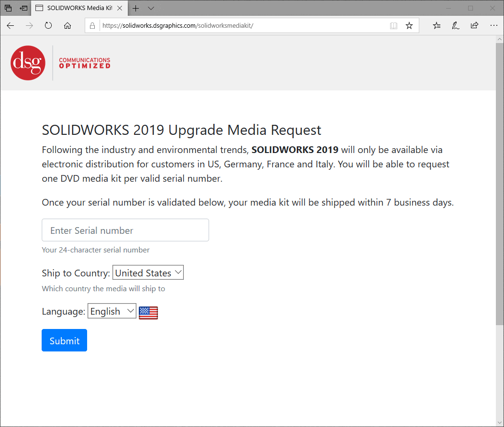Open Settings and more ellipsis menu
This screenshot has width=504, height=427.
tap(494, 26)
